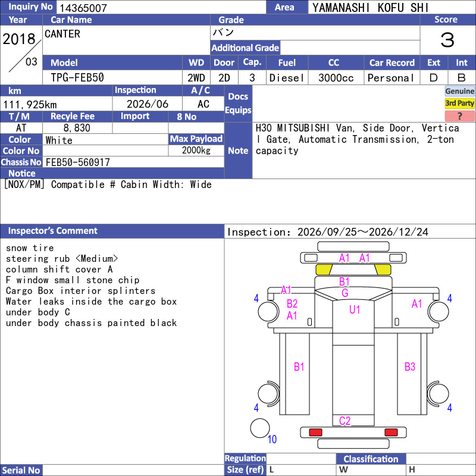Click the spare tire circle marked 10
476x476 pixels.
tap(260, 428)
